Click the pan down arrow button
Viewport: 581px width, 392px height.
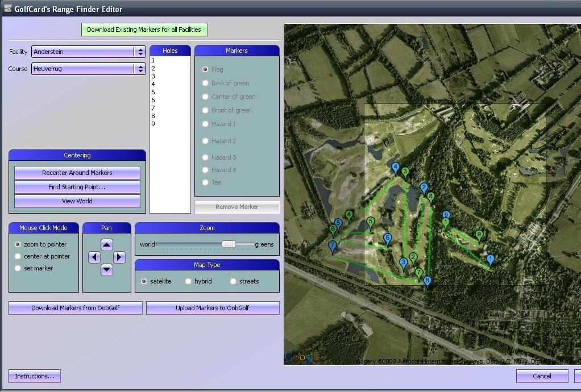click(107, 269)
